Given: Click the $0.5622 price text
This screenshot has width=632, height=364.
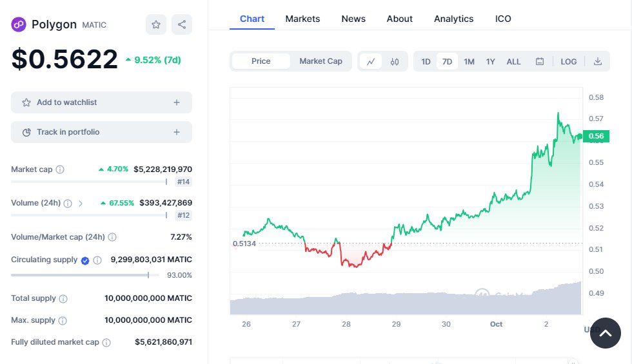Looking at the screenshot, I should pos(64,59).
